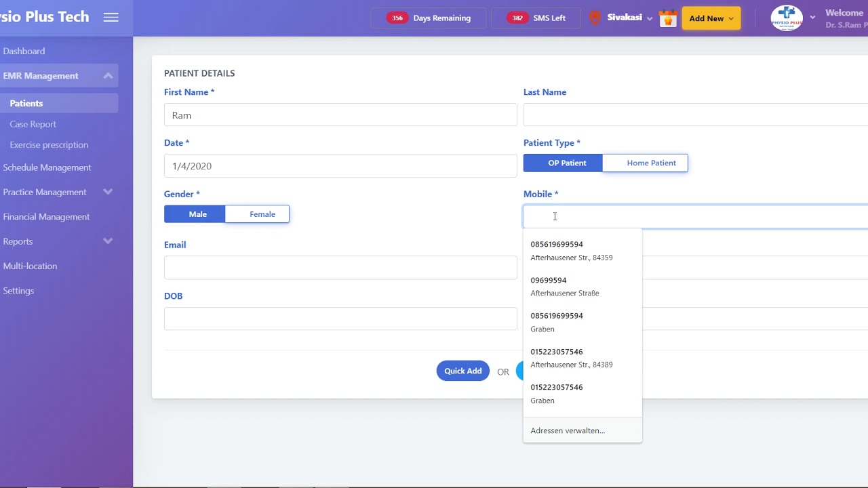The height and width of the screenshot is (488, 868).
Task: Select the OP Patient type
Action: 563,163
